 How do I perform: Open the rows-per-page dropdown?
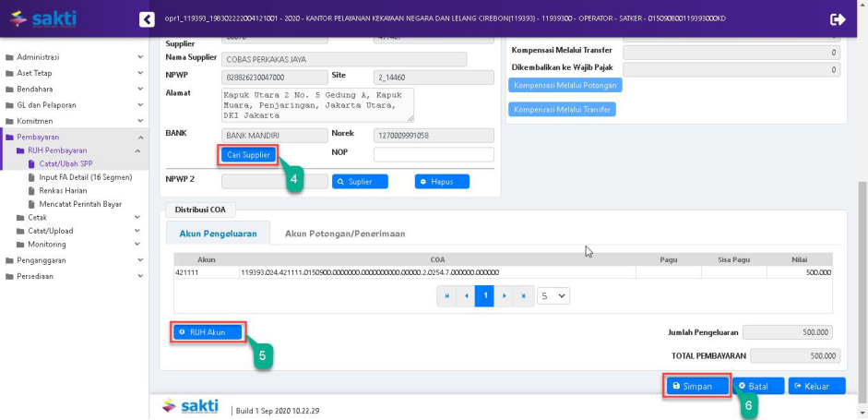[554, 296]
